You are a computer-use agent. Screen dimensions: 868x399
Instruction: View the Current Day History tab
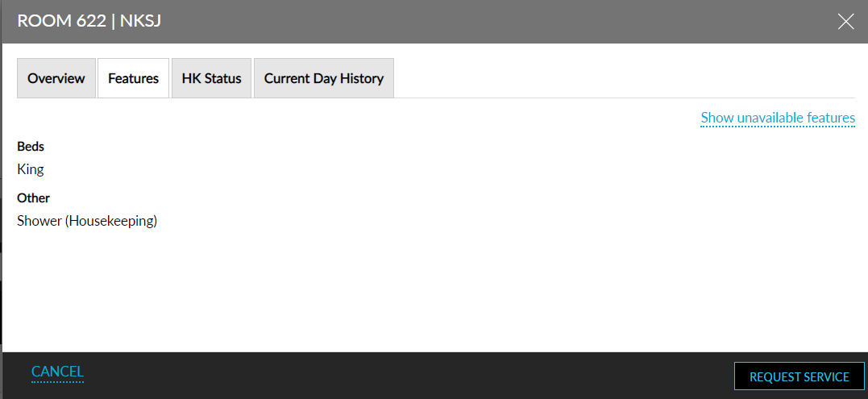tap(324, 78)
